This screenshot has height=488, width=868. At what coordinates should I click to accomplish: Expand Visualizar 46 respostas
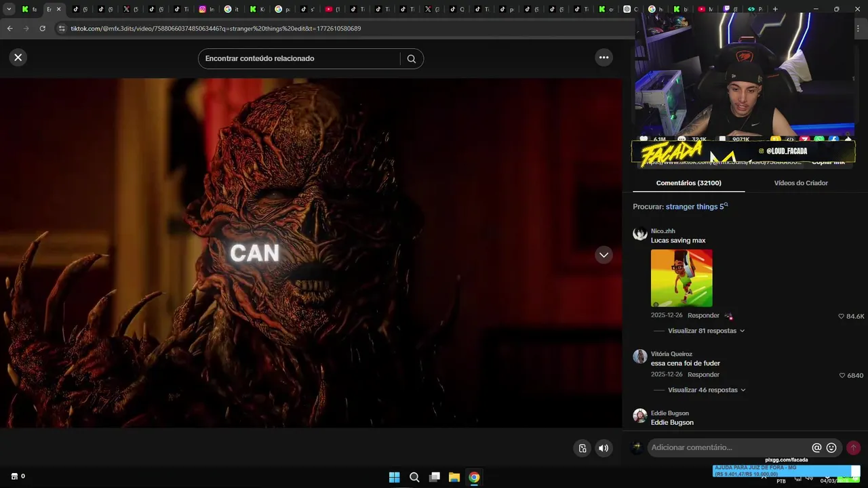pos(707,390)
